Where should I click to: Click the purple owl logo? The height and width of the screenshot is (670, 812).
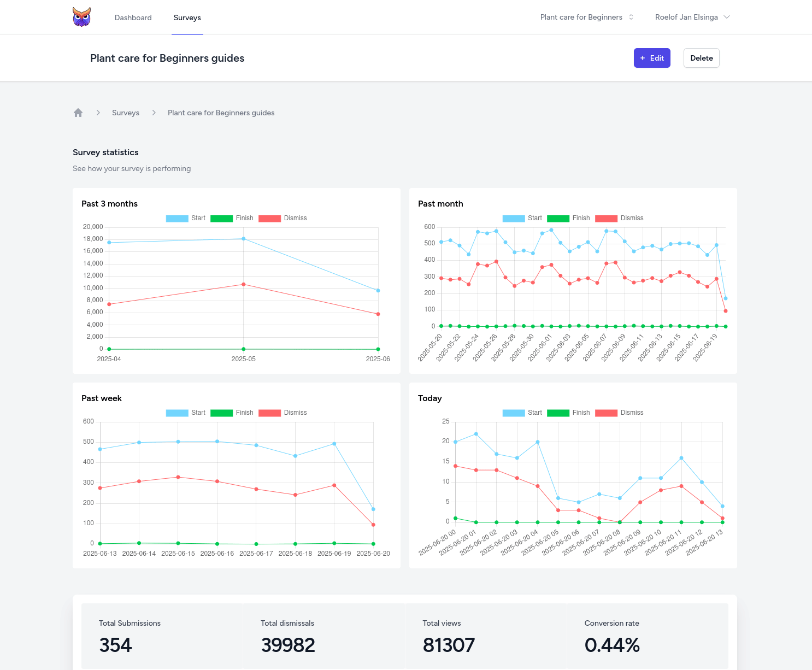point(81,16)
